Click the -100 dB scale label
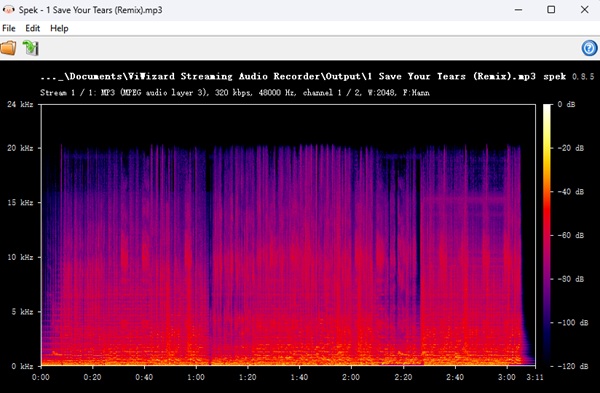The image size is (600, 393). (x=573, y=323)
